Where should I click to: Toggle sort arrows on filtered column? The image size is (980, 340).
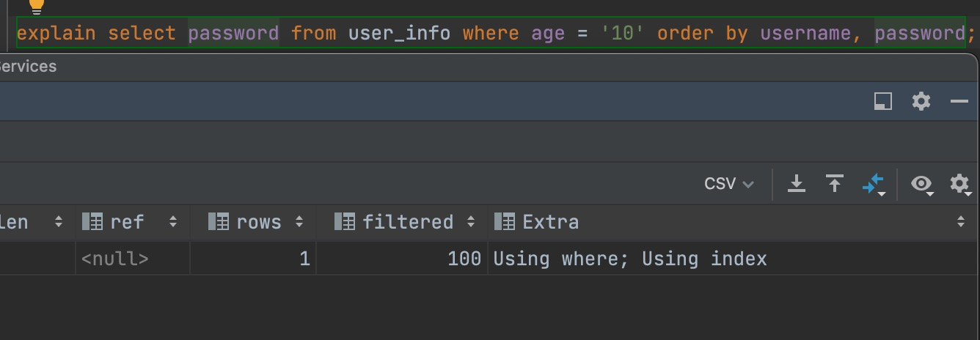click(x=470, y=221)
